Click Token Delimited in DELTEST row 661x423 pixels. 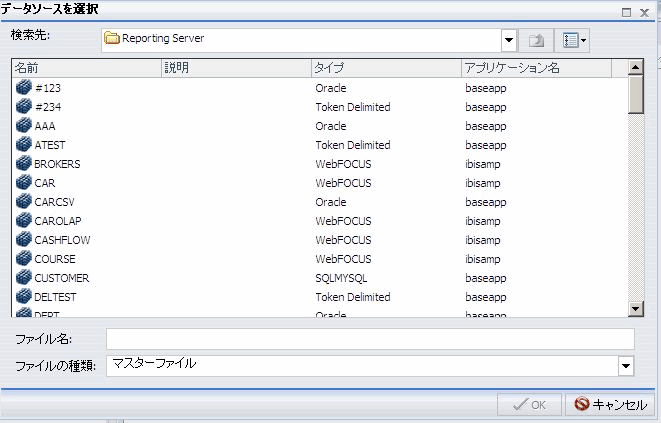click(353, 297)
